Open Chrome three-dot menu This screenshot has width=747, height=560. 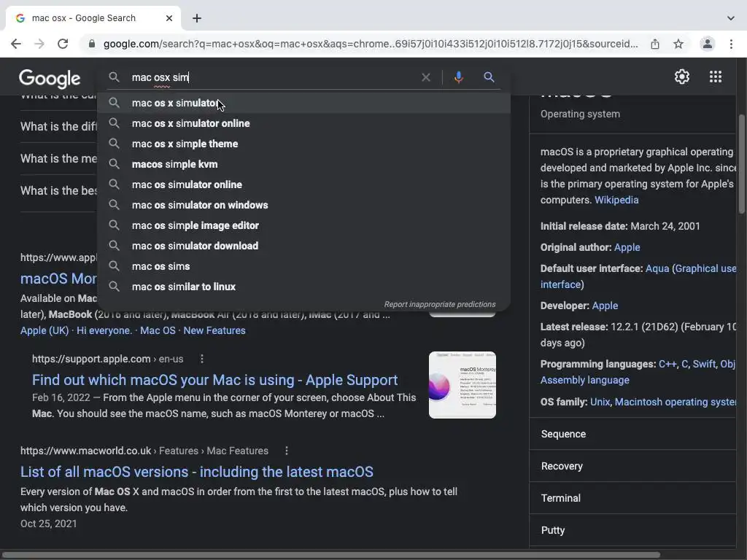(x=731, y=44)
